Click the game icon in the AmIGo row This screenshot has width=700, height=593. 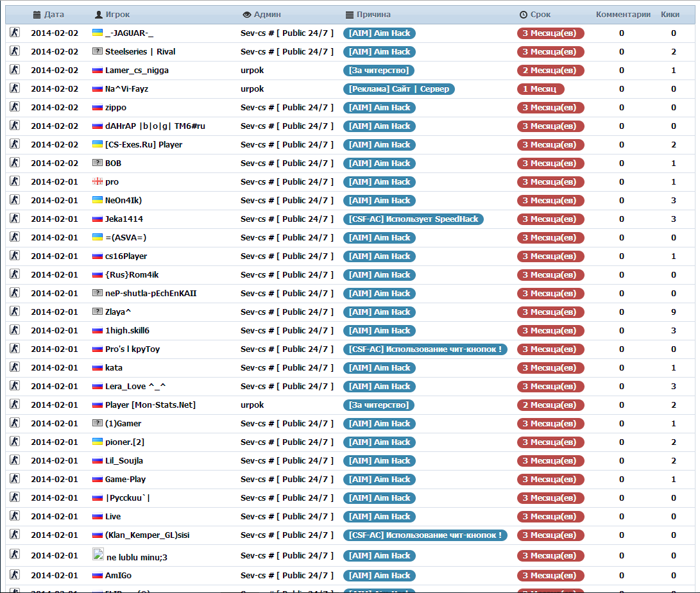click(15, 574)
